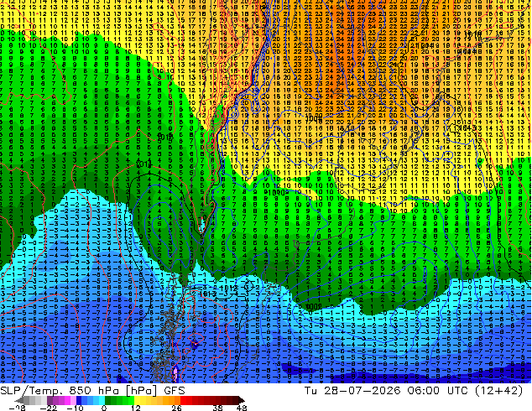Select the bright red segment of the legend
The width and height of the screenshot is (532, 411).
[186, 400]
